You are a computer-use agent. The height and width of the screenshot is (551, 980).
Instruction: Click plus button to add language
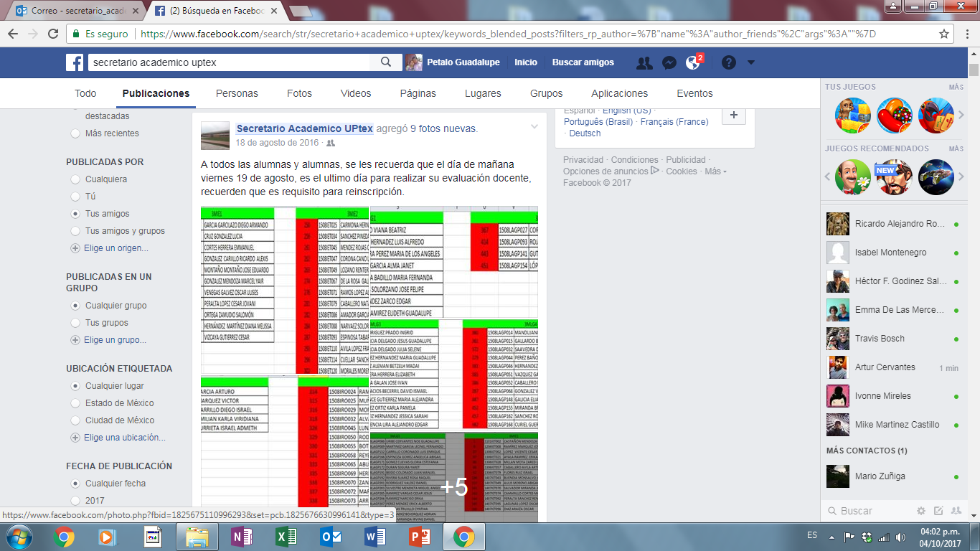click(733, 115)
